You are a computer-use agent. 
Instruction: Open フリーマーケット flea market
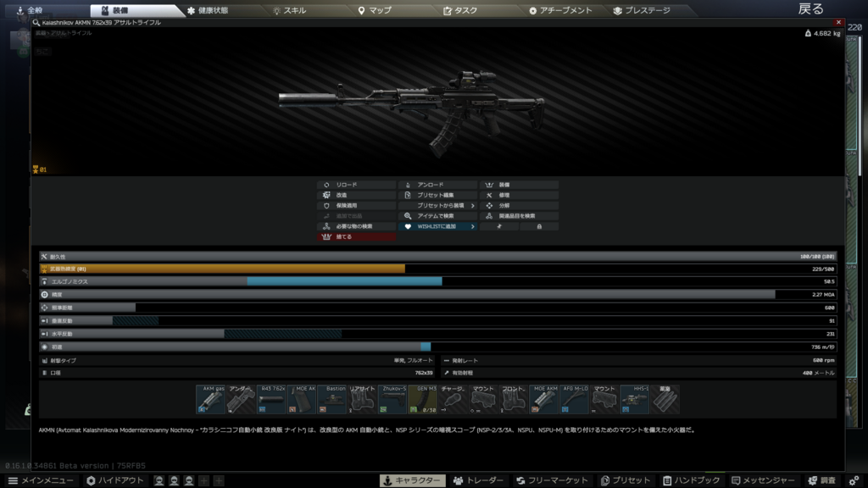553,481
